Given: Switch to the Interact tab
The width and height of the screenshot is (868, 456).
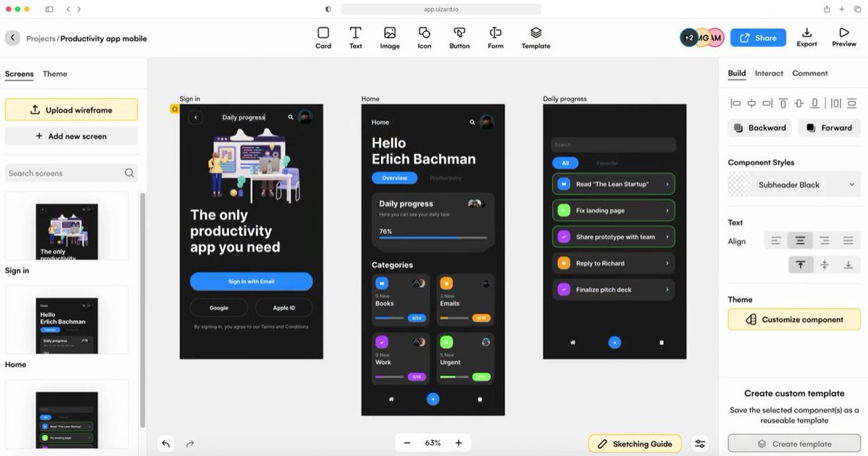Looking at the screenshot, I should click(769, 73).
